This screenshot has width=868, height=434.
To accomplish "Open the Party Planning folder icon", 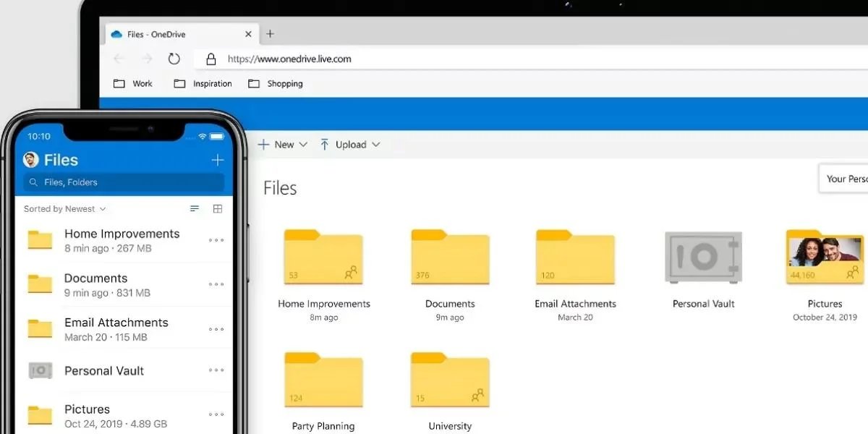I will (323, 380).
